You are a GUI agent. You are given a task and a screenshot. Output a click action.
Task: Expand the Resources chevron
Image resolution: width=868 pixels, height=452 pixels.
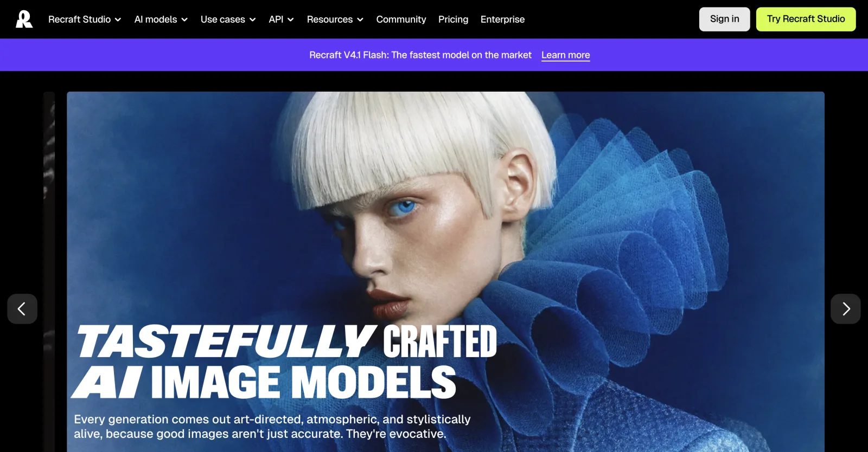[360, 20]
